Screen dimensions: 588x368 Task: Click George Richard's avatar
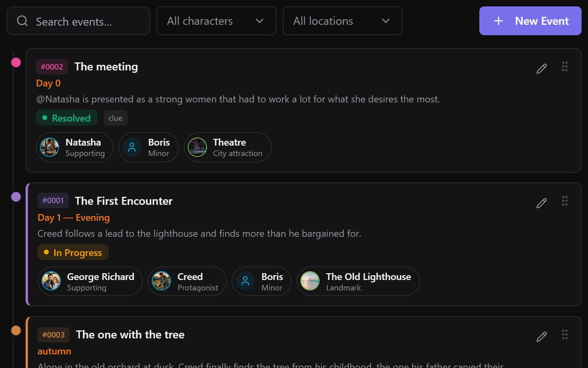[52, 281]
